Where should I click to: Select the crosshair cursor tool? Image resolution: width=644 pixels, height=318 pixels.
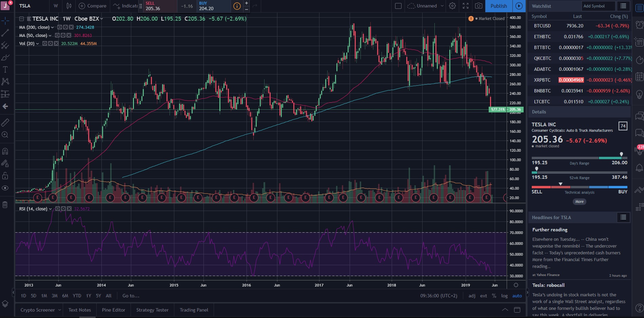click(x=5, y=21)
